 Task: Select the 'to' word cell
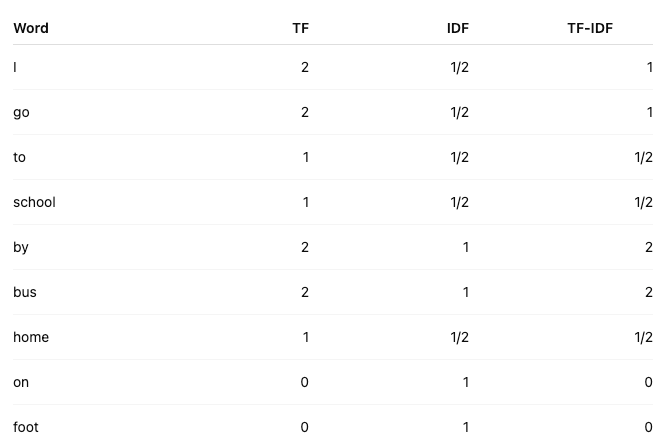19,157
